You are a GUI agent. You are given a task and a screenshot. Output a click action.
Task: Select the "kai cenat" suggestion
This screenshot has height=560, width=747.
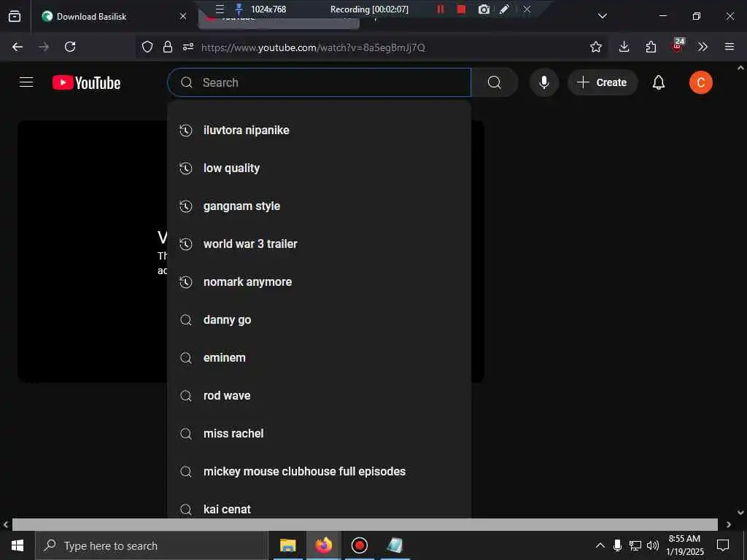pyautogui.click(x=320, y=507)
